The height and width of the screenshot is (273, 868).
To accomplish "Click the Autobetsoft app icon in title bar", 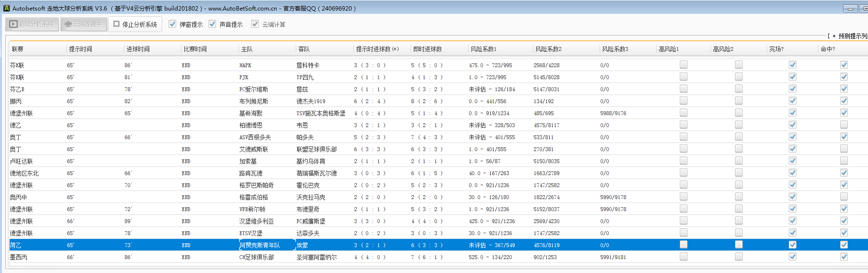I will [x=6, y=8].
